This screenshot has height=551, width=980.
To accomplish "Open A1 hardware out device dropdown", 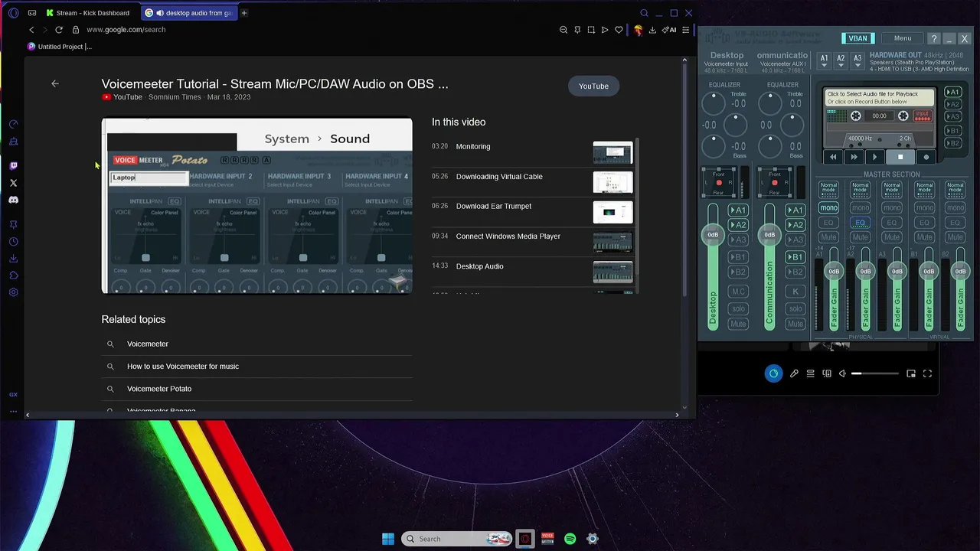I will [x=824, y=60].
